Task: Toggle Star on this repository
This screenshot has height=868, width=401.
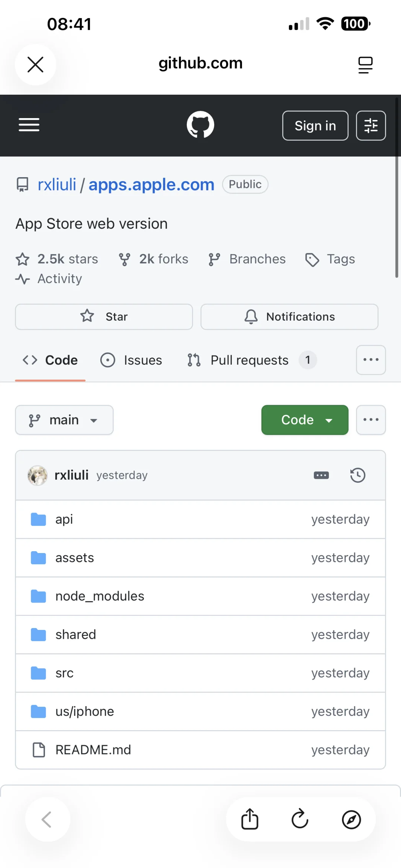Action: pos(104,316)
